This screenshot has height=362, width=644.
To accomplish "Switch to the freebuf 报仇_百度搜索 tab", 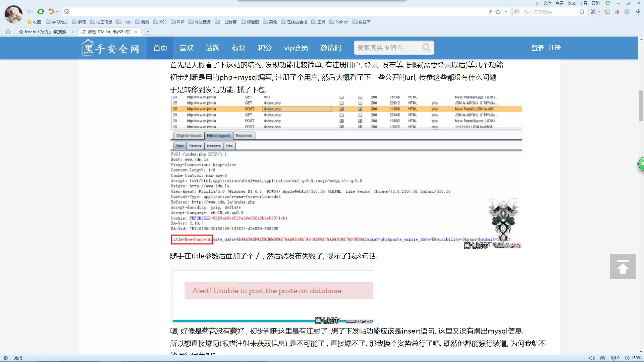I will click(45, 32).
